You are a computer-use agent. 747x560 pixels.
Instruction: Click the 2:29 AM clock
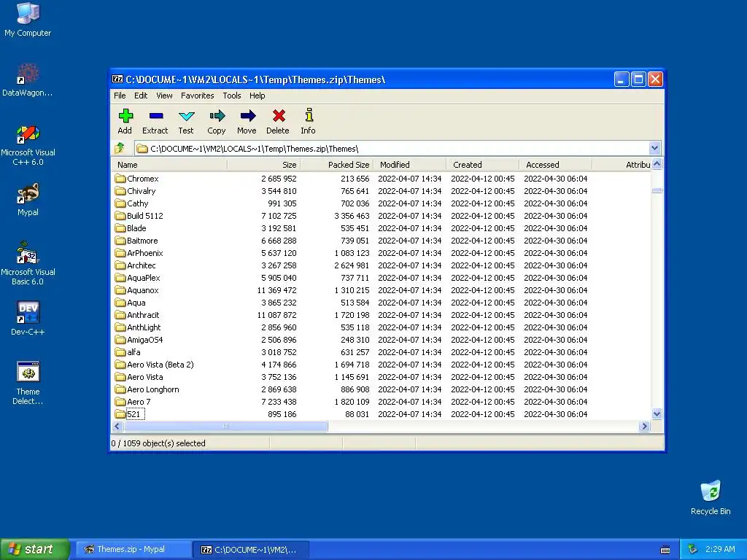(x=720, y=549)
